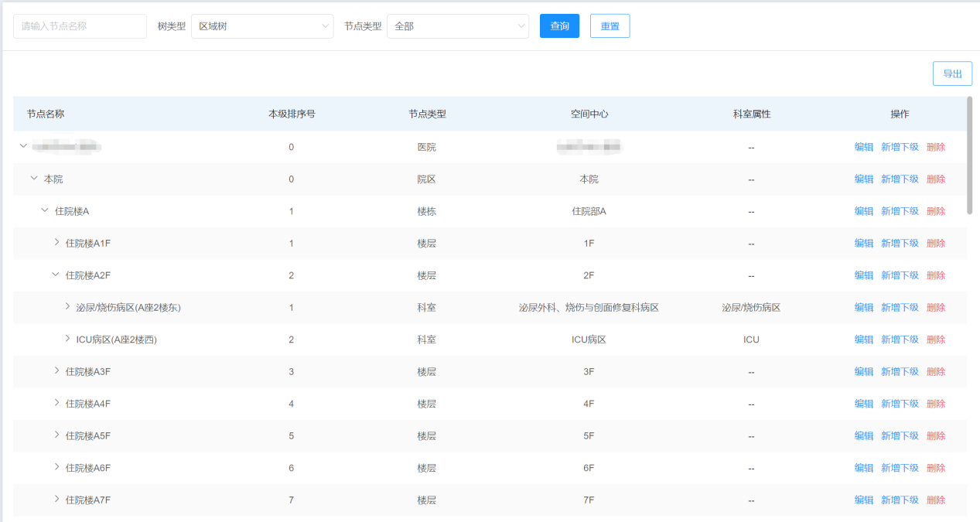The height and width of the screenshot is (522, 980).
Task: Click 编辑 for the 本院 row
Action: (x=863, y=178)
